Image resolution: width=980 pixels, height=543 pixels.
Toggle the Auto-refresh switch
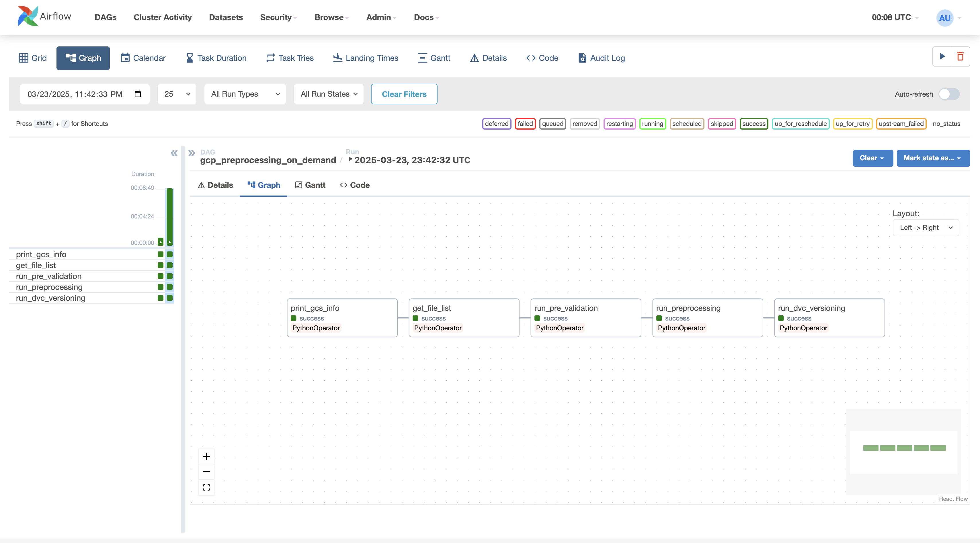[949, 94]
